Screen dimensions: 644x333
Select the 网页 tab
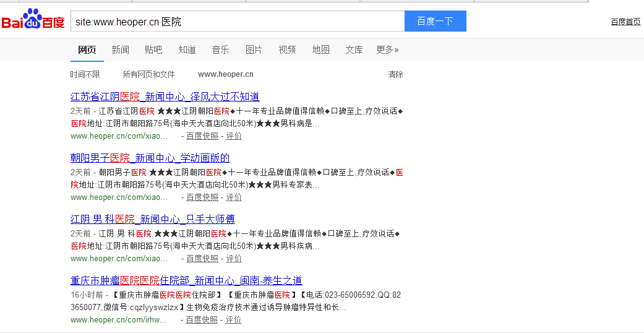(x=87, y=50)
